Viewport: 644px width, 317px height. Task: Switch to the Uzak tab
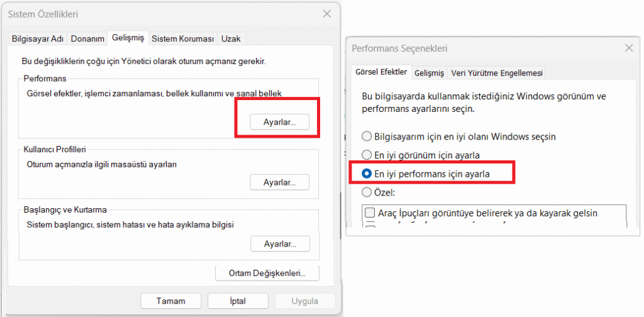point(231,39)
